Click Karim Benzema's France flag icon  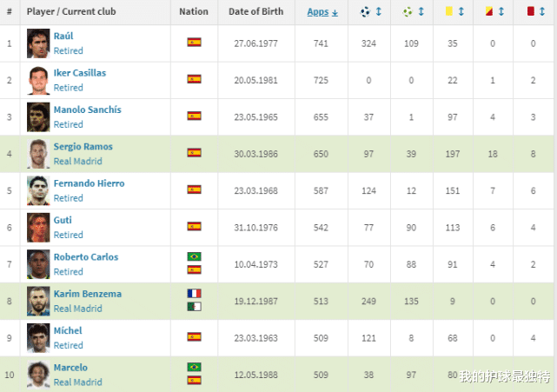(194, 294)
